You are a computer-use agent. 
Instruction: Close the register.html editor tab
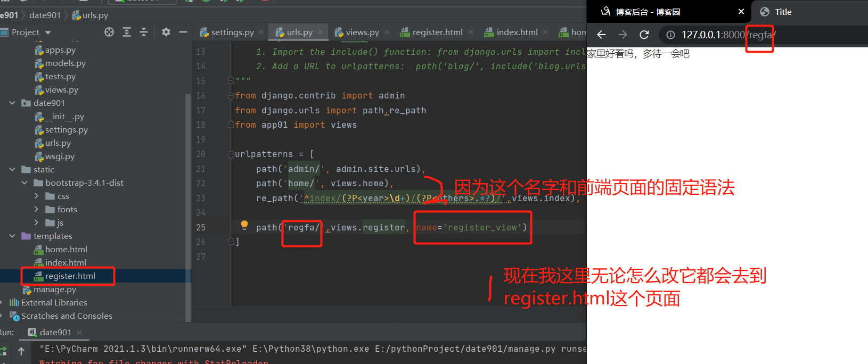coord(471,32)
